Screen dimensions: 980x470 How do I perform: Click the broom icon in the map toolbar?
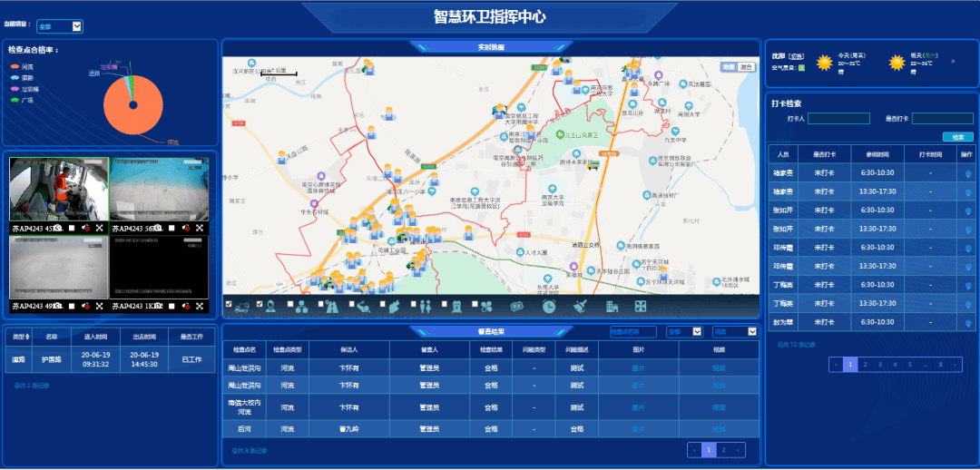(x=580, y=307)
